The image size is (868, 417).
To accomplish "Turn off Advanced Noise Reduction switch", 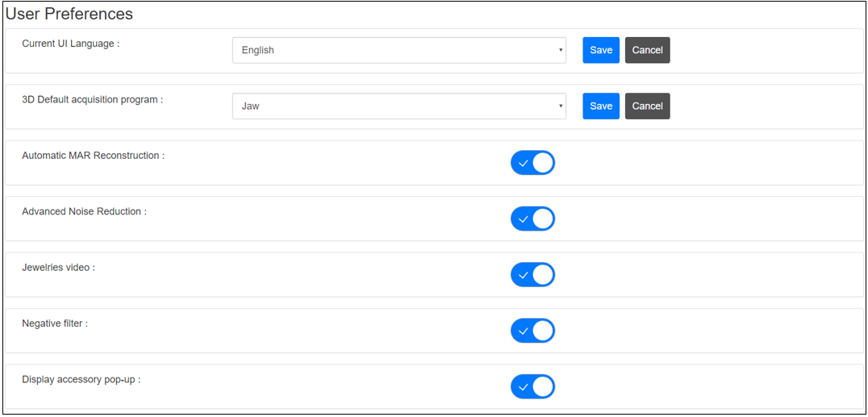I will [x=532, y=219].
